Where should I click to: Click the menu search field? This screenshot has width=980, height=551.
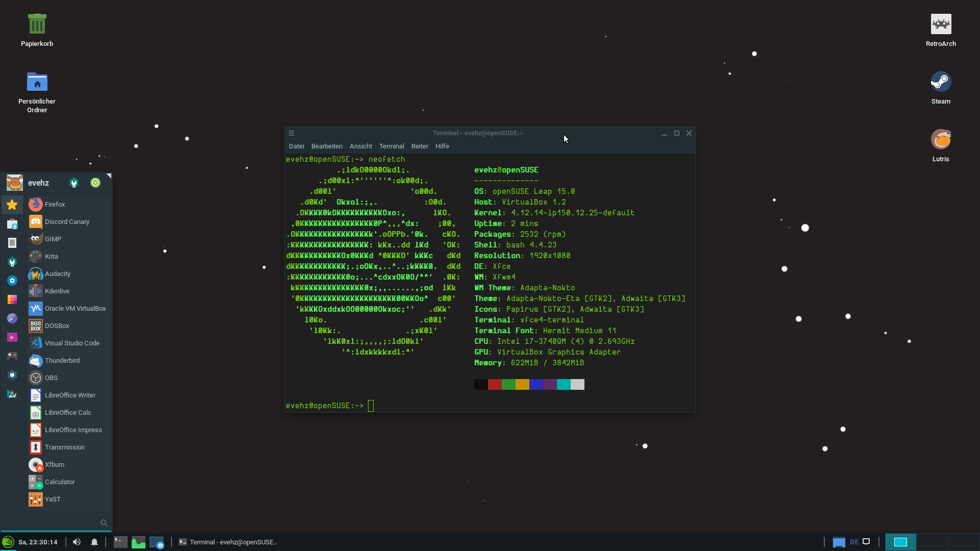tap(56, 523)
